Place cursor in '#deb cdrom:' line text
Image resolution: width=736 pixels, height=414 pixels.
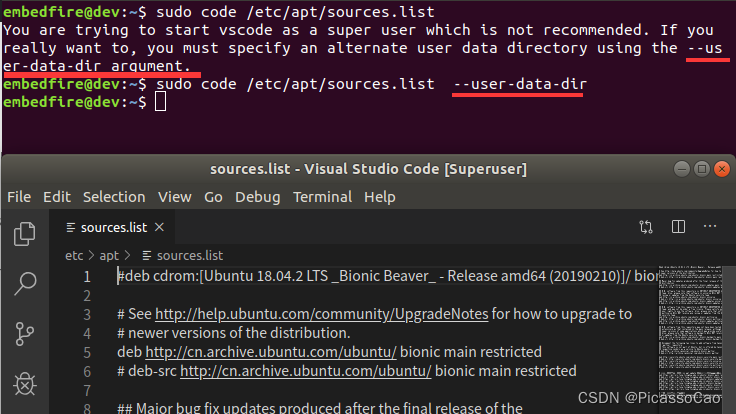387,276
